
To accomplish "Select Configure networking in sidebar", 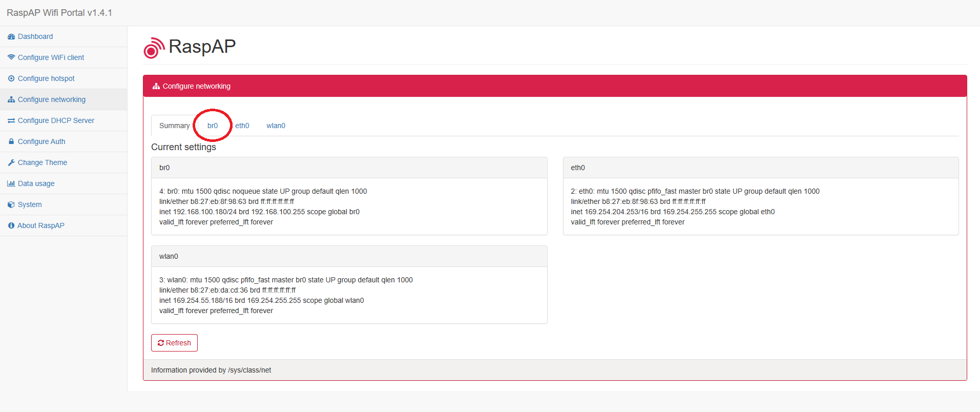I will [64, 99].
